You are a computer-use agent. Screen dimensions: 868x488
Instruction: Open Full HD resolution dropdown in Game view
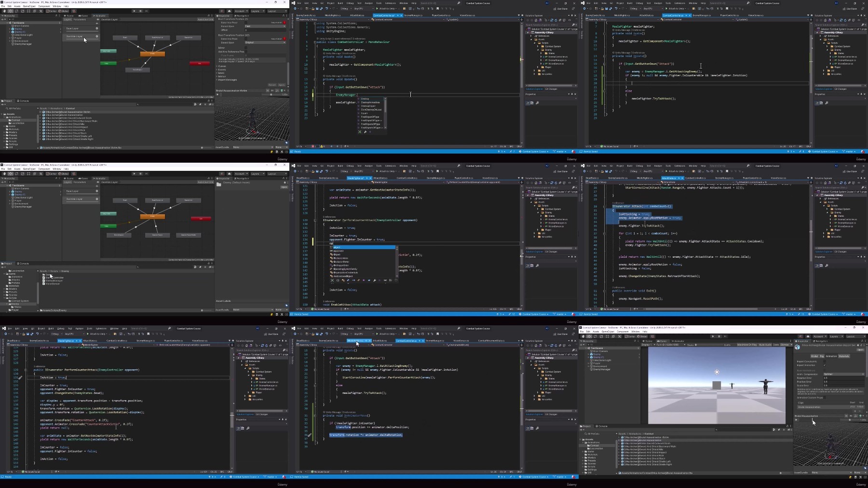point(671,345)
